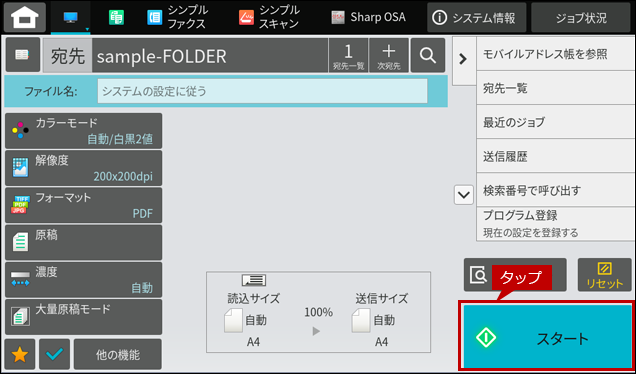Expand action list with down arrow
636x374 pixels.
click(464, 195)
